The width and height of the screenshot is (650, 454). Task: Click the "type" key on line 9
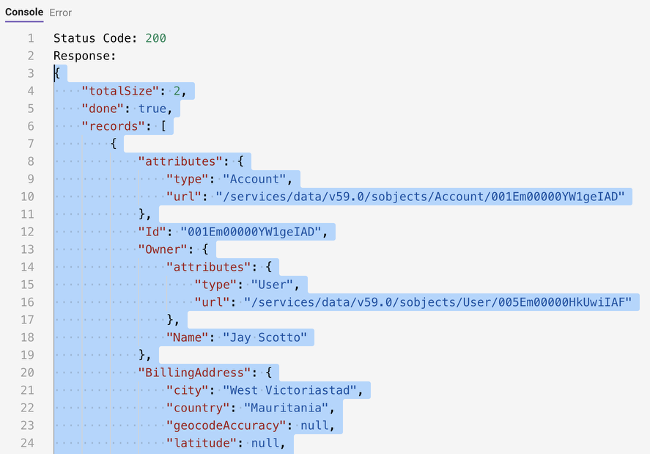(x=187, y=179)
